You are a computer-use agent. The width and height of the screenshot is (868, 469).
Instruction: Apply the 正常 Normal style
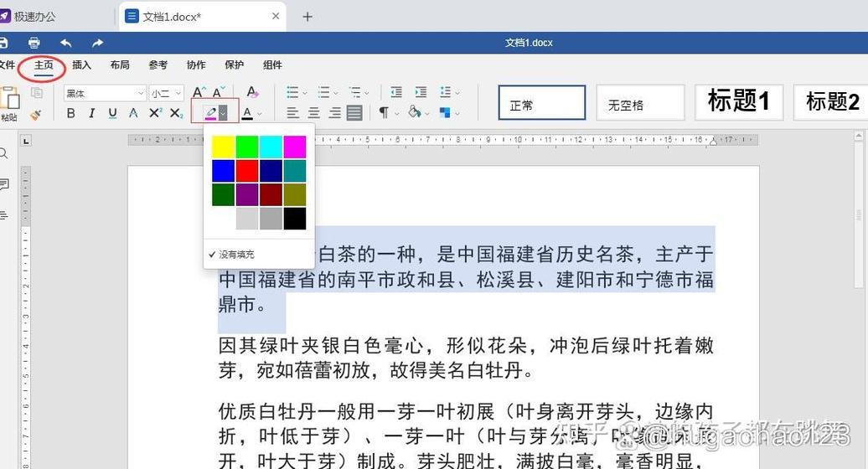point(542,103)
